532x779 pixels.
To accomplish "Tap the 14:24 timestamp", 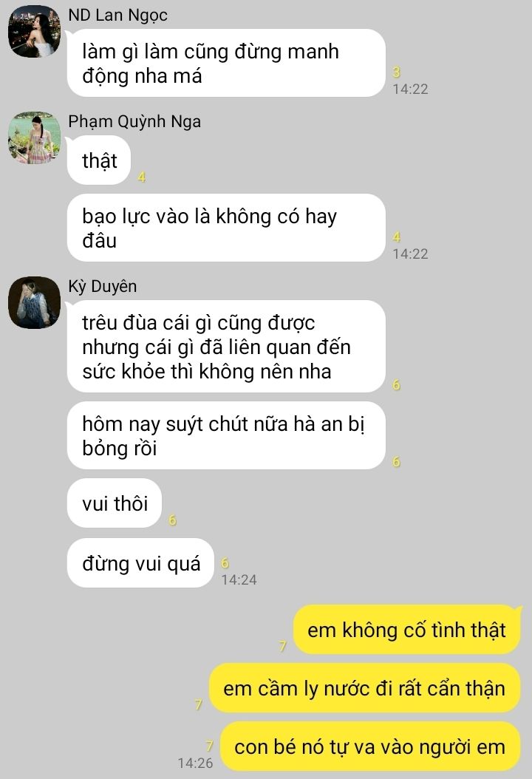I will tap(239, 579).
